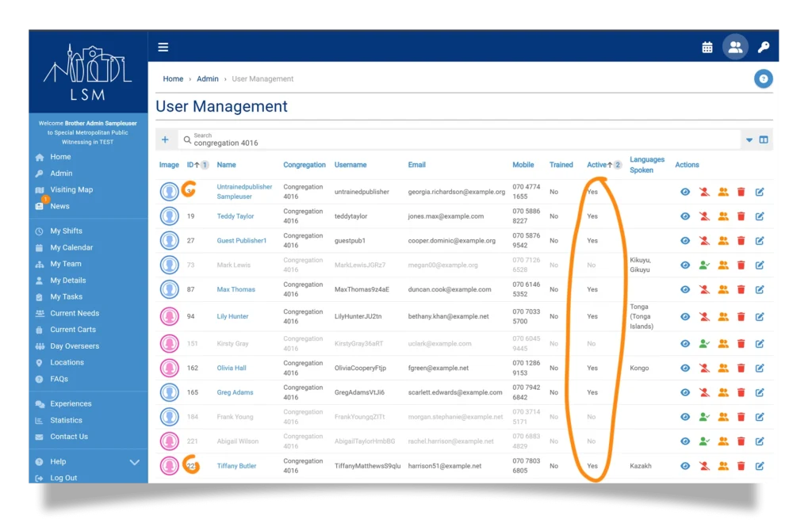Open Tiffany Butler name link
Viewport: 812px width, 527px height.
(x=236, y=466)
